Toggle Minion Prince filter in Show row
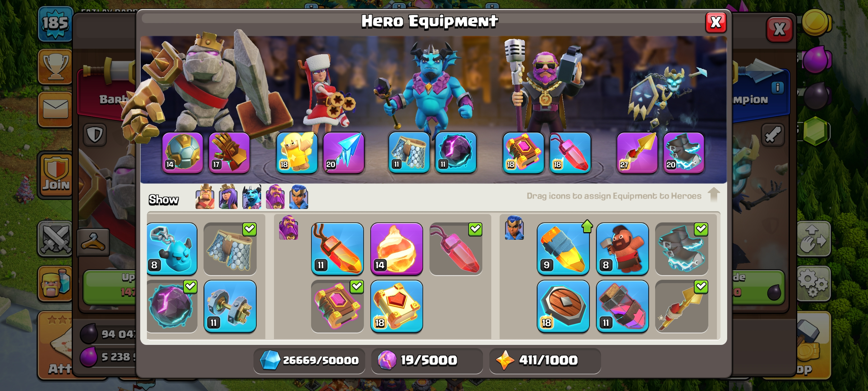This screenshot has height=391, width=868. pyautogui.click(x=251, y=197)
